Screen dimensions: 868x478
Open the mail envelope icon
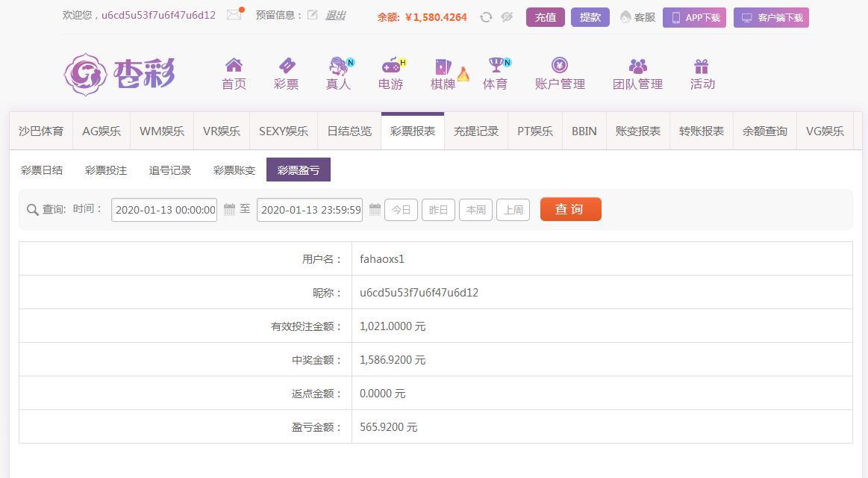coord(234,15)
